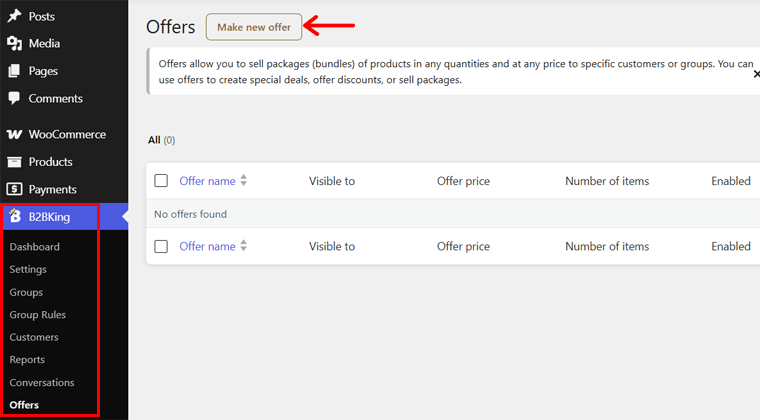Open Group Rules submenu item
Viewport: 760px width, 420px height.
coord(37,314)
